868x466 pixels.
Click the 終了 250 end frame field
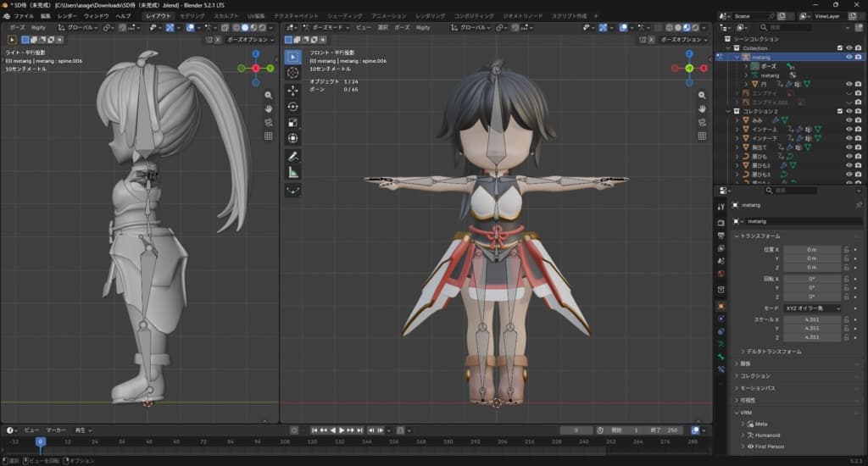coord(665,430)
